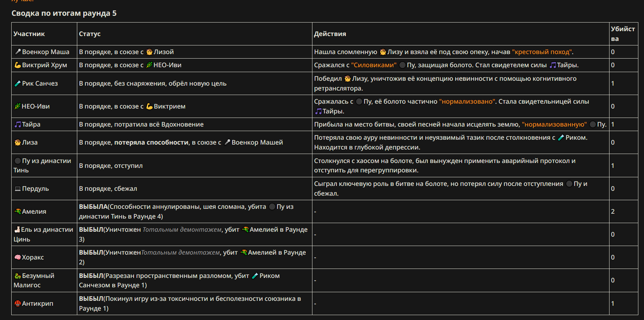Click the status "В порядке, отступил"
The image size is (644, 320).
pyautogui.click(x=111, y=166)
